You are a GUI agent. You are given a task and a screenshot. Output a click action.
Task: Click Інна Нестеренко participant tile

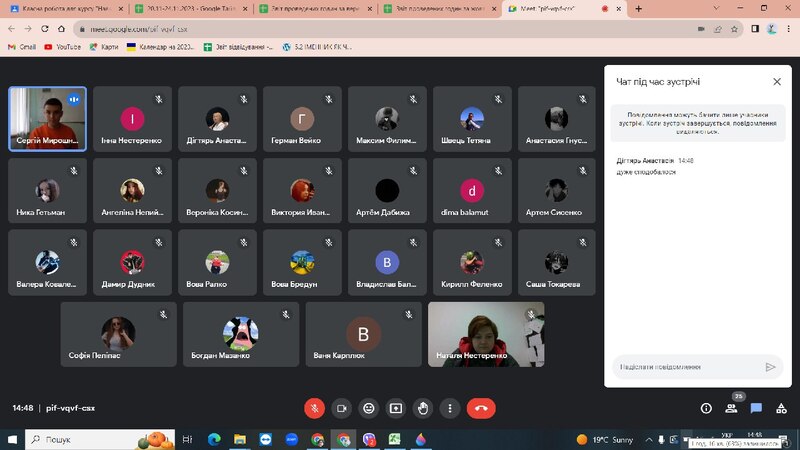point(132,119)
